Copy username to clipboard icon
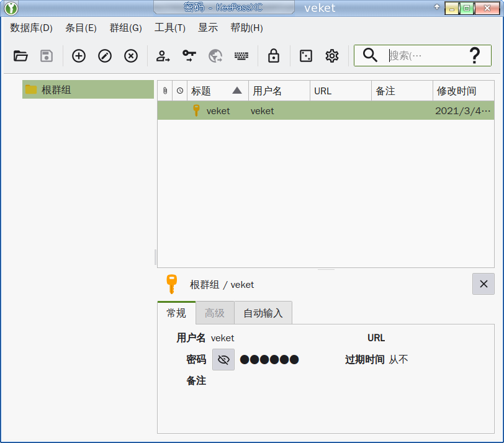The image size is (504, 443). [x=163, y=56]
